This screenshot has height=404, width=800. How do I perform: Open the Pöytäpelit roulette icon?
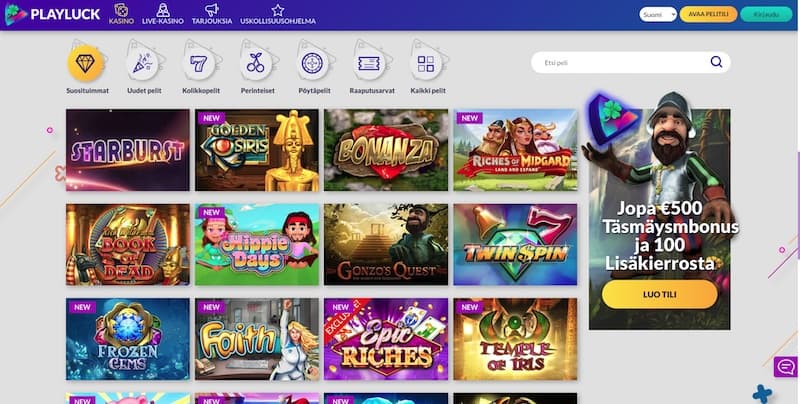point(313,63)
